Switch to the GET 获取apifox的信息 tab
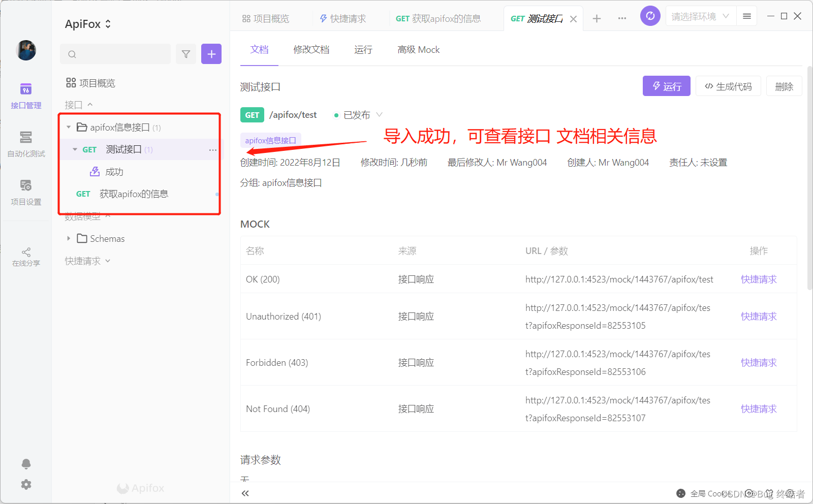813x504 pixels. click(x=438, y=19)
